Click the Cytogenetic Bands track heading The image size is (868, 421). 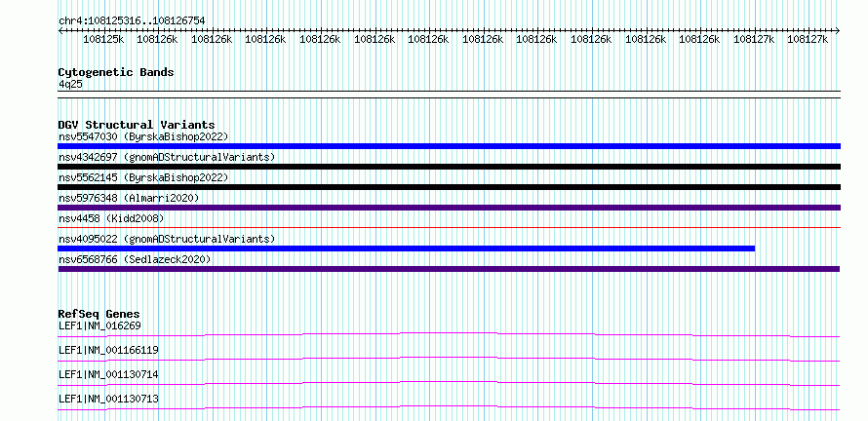coord(116,72)
